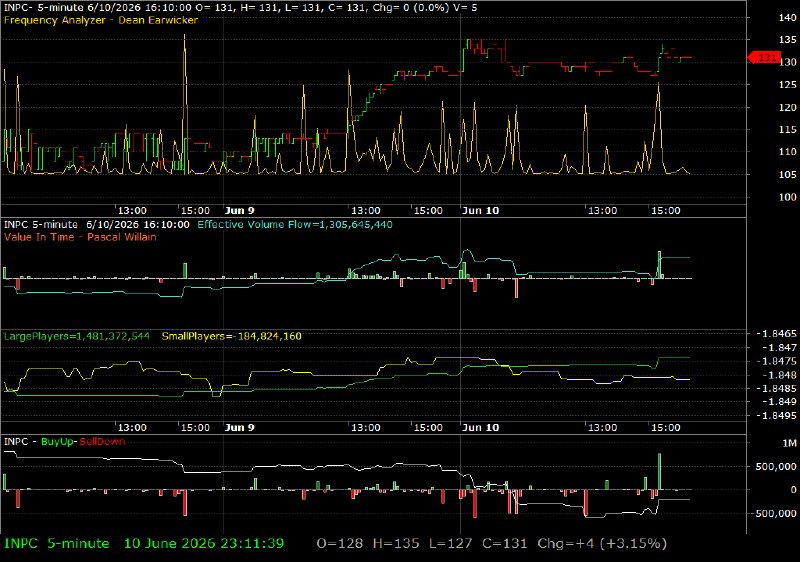Viewport: 800px width, 562px height.
Task: Click the -1.8495 axis value
Action: 776,416
